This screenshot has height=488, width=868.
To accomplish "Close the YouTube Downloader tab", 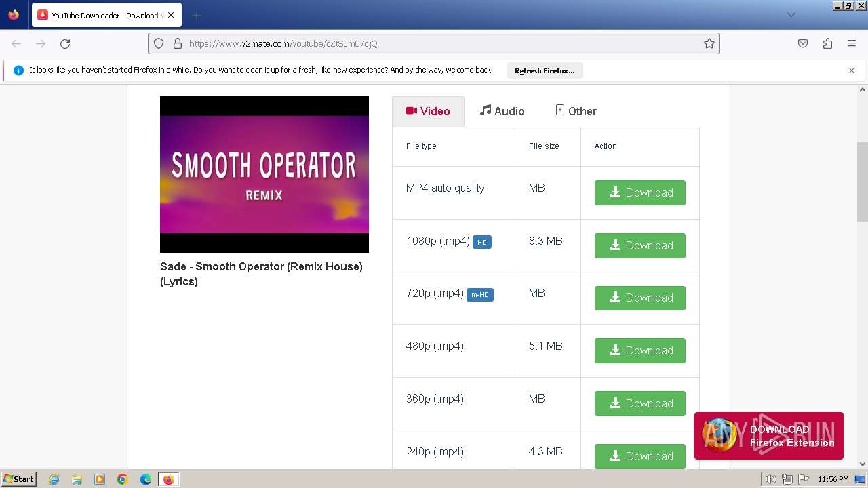I will click(170, 15).
